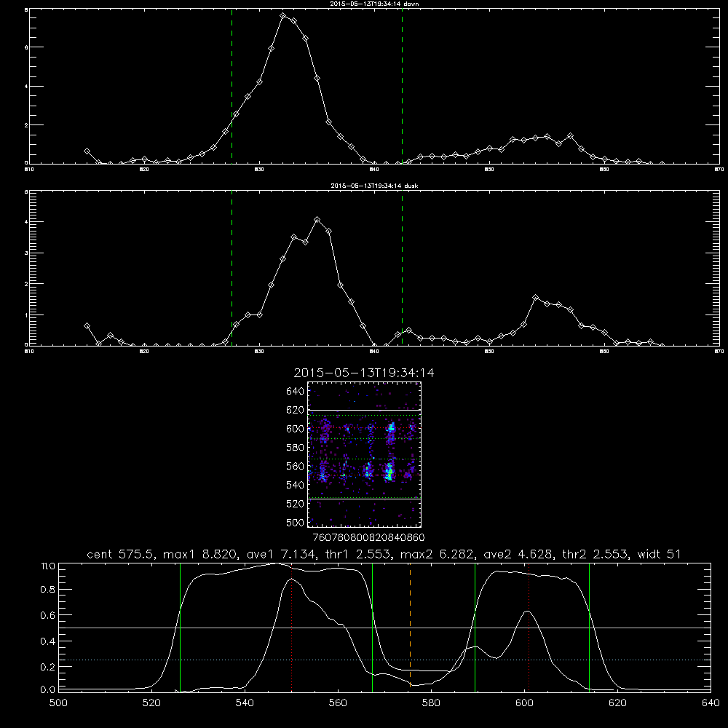Viewport: 728px width, 728px height.
Task: Click the highest diamond marker of the dawn curve
Action: [282, 16]
